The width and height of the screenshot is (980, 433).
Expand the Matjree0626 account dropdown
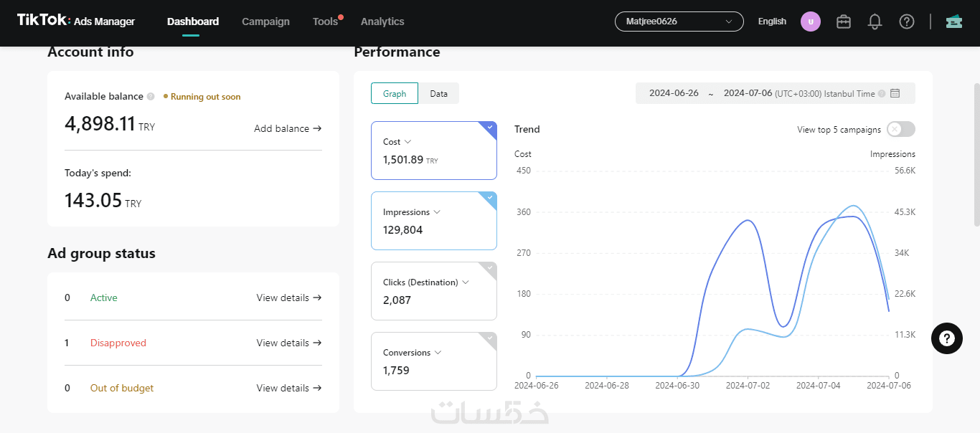(679, 22)
